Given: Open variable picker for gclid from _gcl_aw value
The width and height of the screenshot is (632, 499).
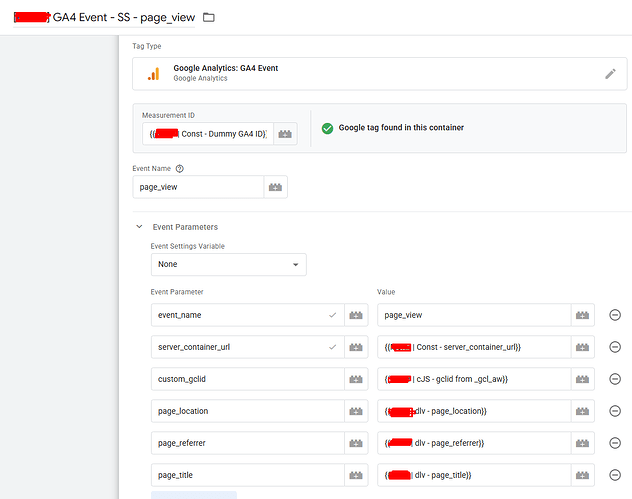Looking at the screenshot, I should coord(582,379).
